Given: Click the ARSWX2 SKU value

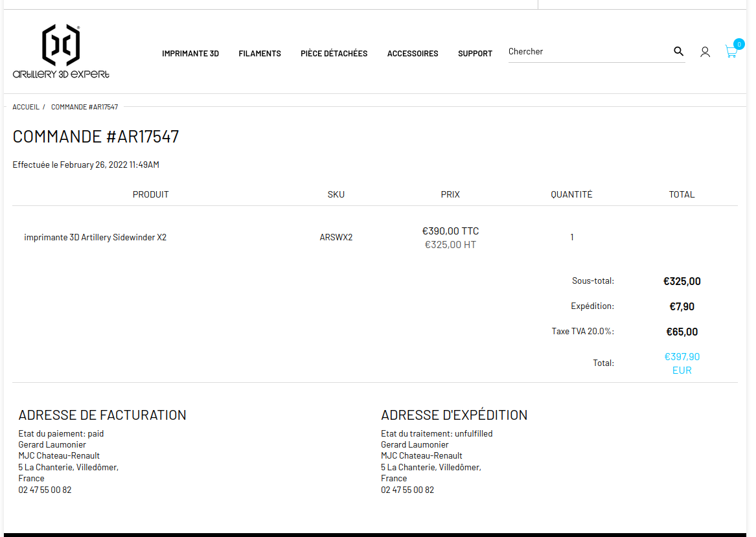Looking at the screenshot, I should (x=336, y=238).
